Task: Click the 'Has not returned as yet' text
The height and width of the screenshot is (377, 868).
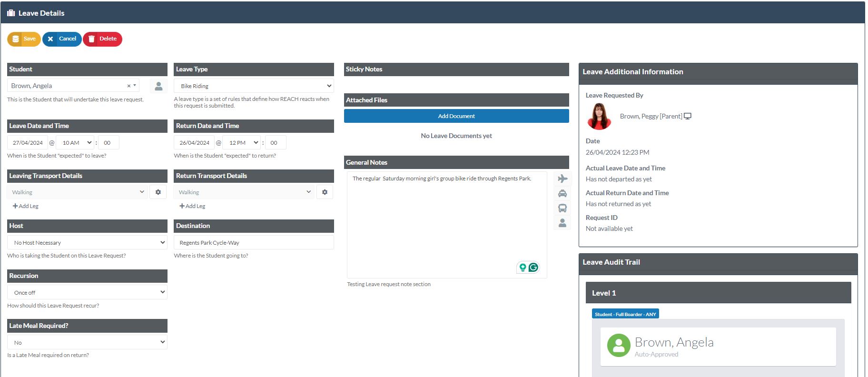Action: click(x=618, y=204)
